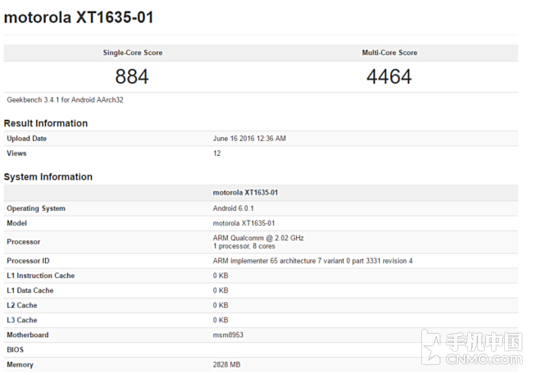The height and width of the screenshot is (375, 533).
Task: Click the Result Information heading
Action: [x=46, y=123]
